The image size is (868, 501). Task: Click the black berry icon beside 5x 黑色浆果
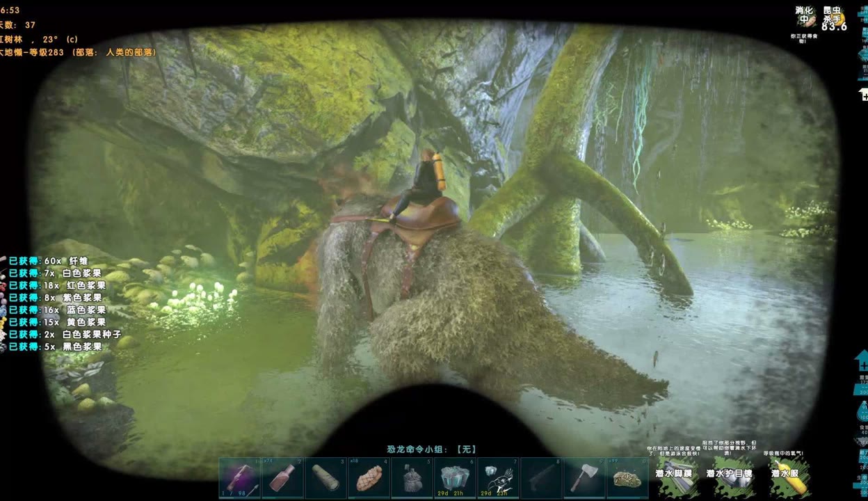[x=3, y=347]
